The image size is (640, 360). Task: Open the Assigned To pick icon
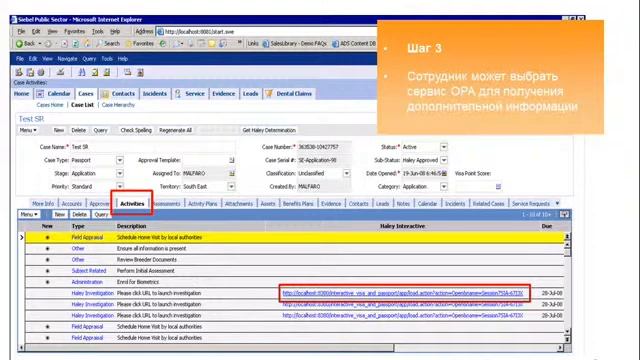[232, 173]
